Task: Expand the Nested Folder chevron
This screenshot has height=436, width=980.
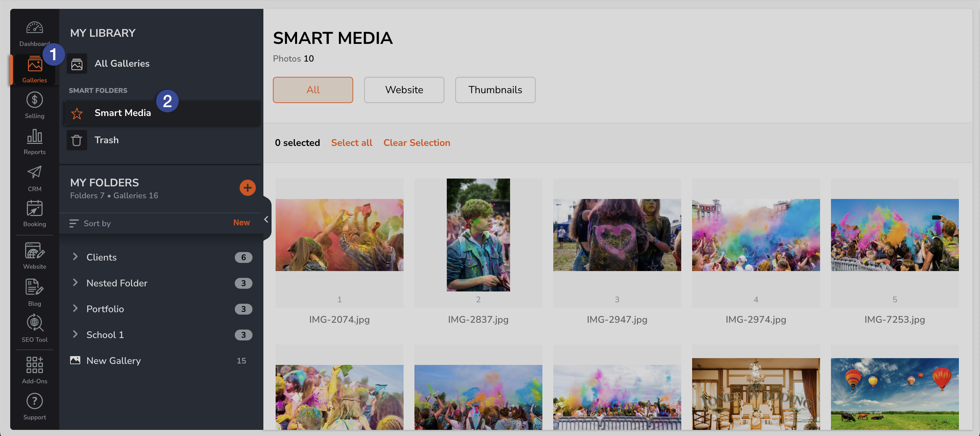Action: [x=75, y=283]
